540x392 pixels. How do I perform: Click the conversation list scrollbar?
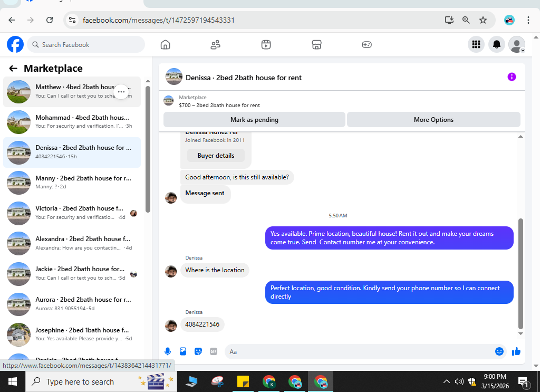(x=148, y=149)
